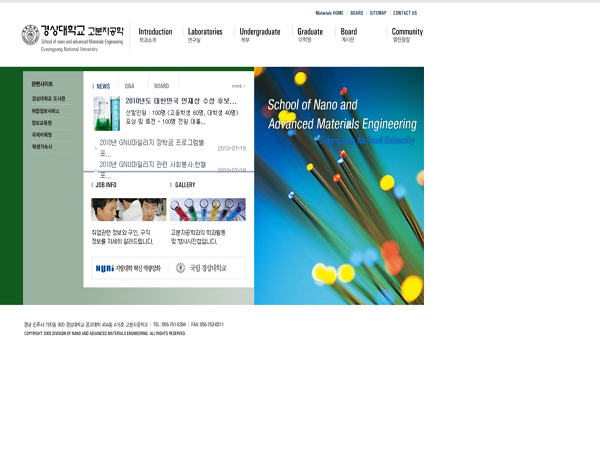Click the Materials HOME top link
The width and height of the screenshot is (600, 450).
pyautogui.click(x=329, y=13)
